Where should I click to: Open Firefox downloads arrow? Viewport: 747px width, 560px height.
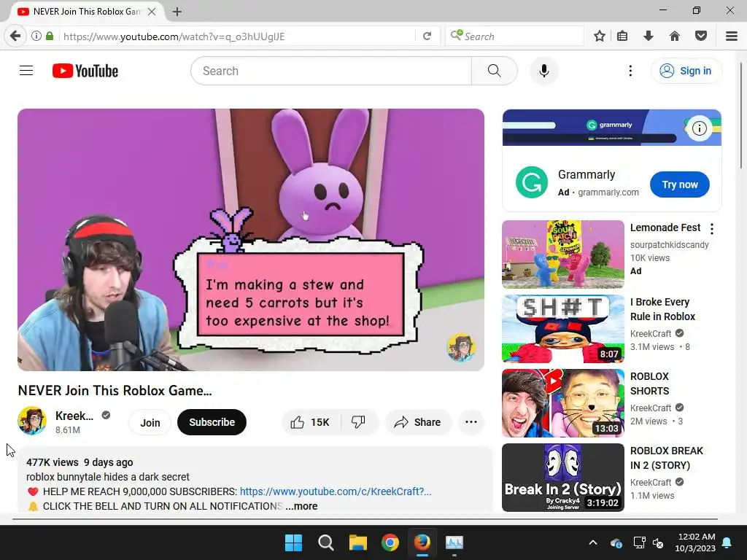649,36
